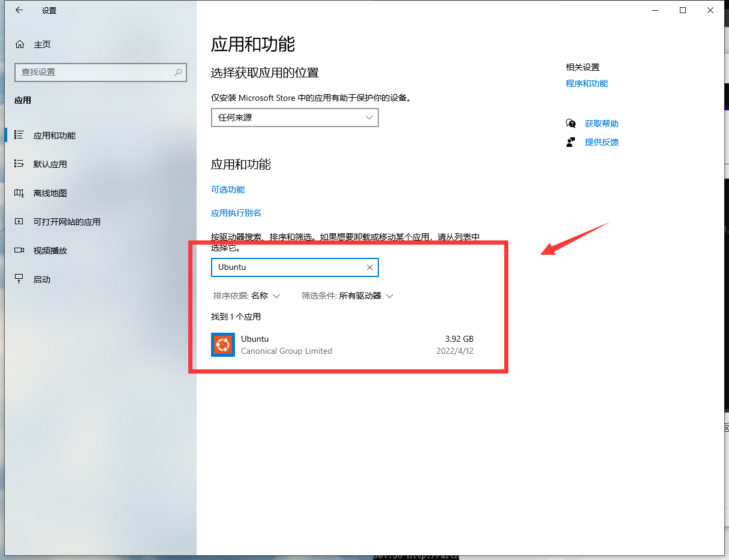The height and width of the screenshot is (560, 729).
Task: Click the 3.92 GB size value
Action: tap(459, 339)
